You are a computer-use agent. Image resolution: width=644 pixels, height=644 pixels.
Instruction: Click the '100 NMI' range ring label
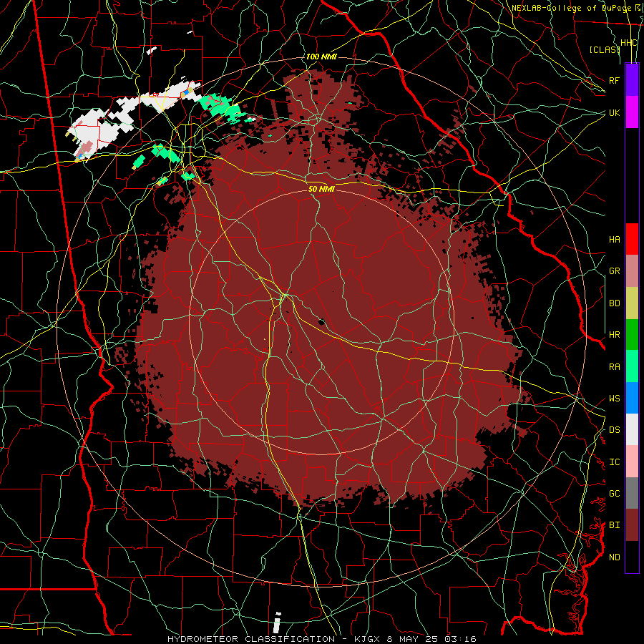[321, 57]
